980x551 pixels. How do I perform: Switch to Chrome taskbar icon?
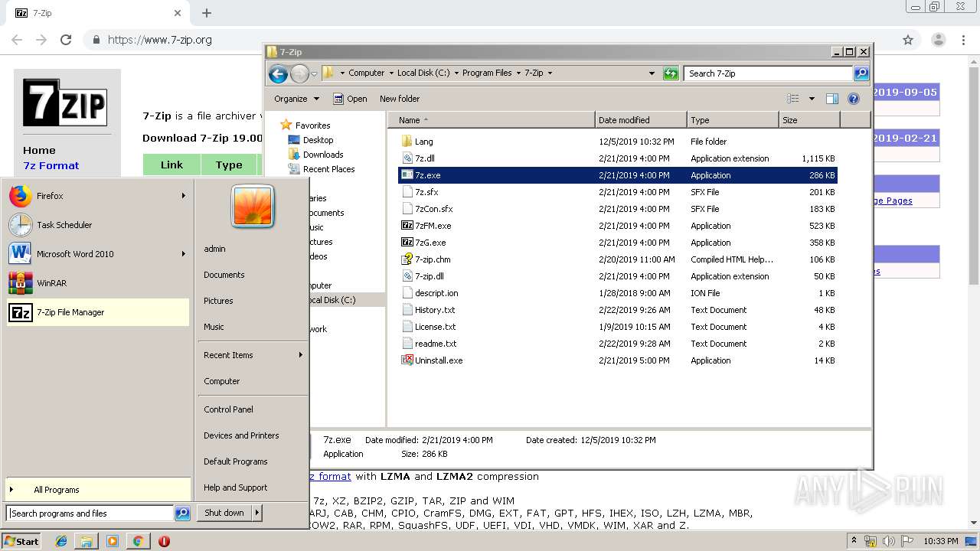pyautogui.click(x=138, y=541)
